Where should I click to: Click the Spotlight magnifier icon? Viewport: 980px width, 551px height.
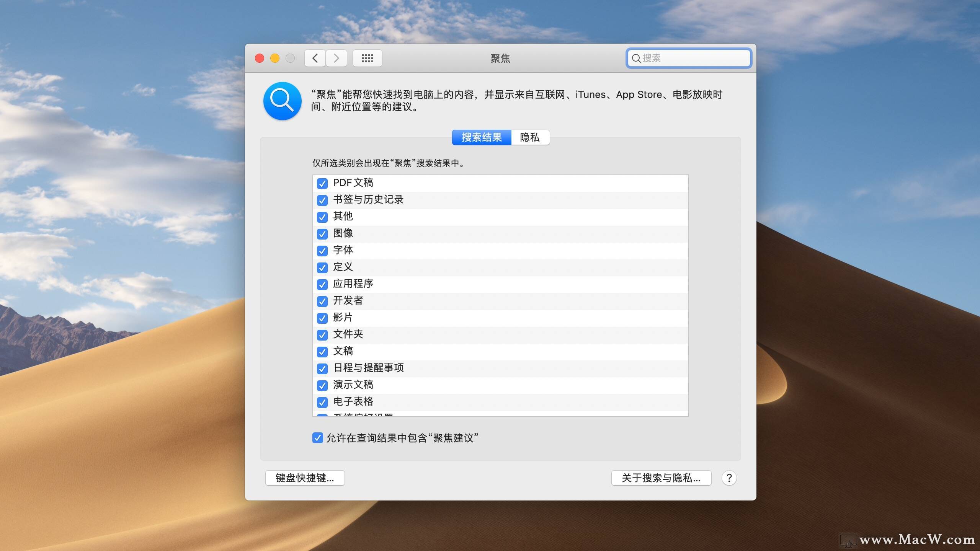pos(283,101)
